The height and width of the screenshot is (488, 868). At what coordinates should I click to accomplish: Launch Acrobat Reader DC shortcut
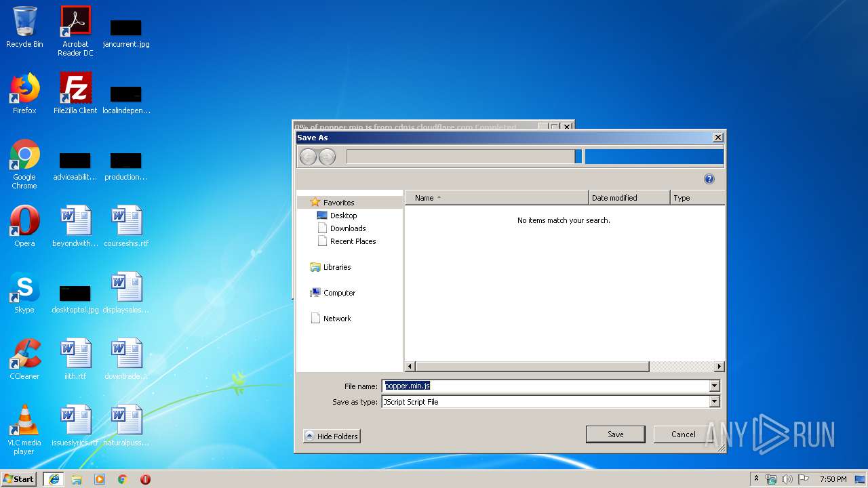pos(75,31)
